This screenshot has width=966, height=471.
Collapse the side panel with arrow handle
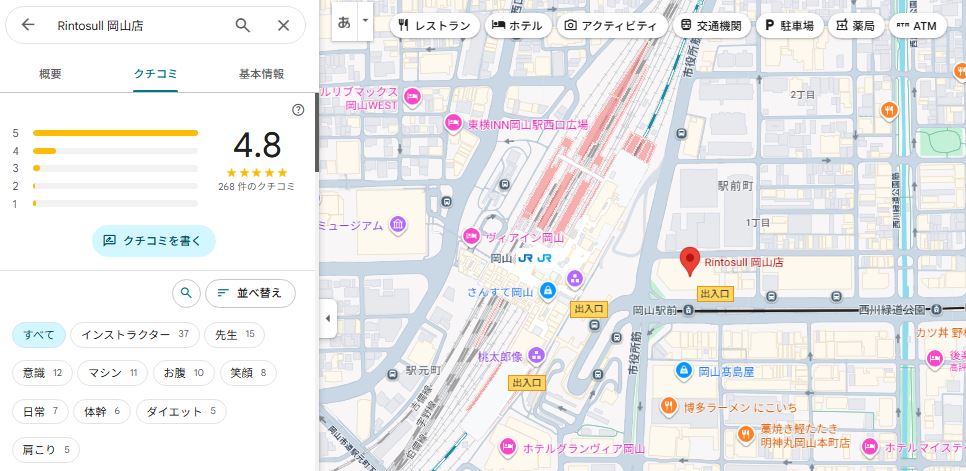click(326, 318)
